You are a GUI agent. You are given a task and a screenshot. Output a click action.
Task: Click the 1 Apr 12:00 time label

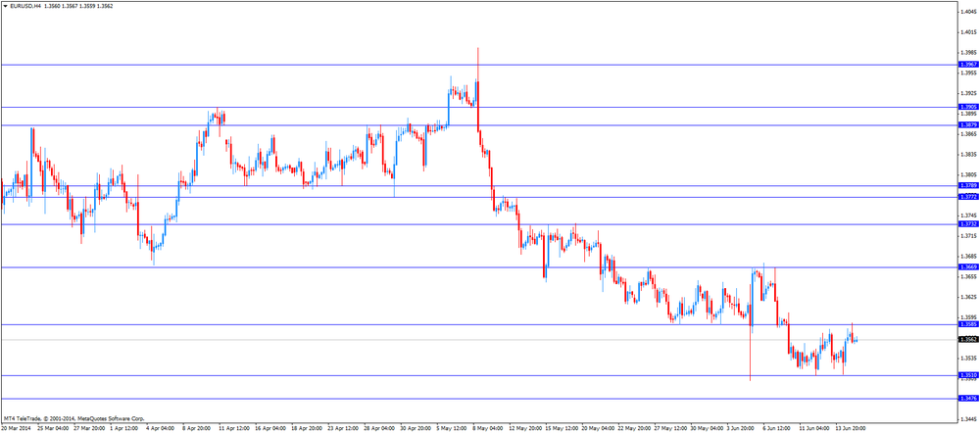pos(124,429)
